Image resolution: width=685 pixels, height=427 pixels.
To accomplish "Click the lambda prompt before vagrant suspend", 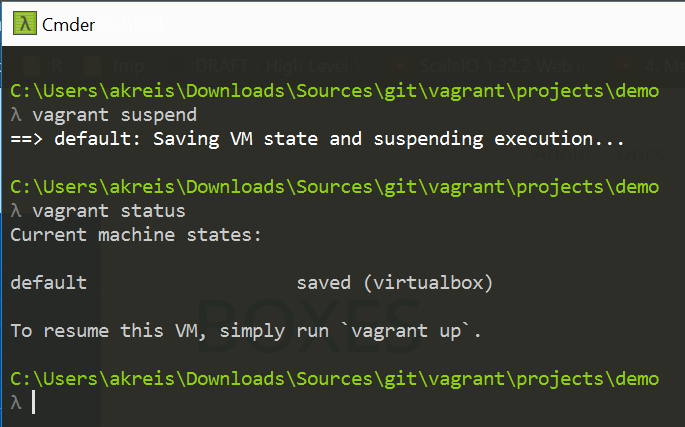I will pyautogui.click(x=15, y=115).
